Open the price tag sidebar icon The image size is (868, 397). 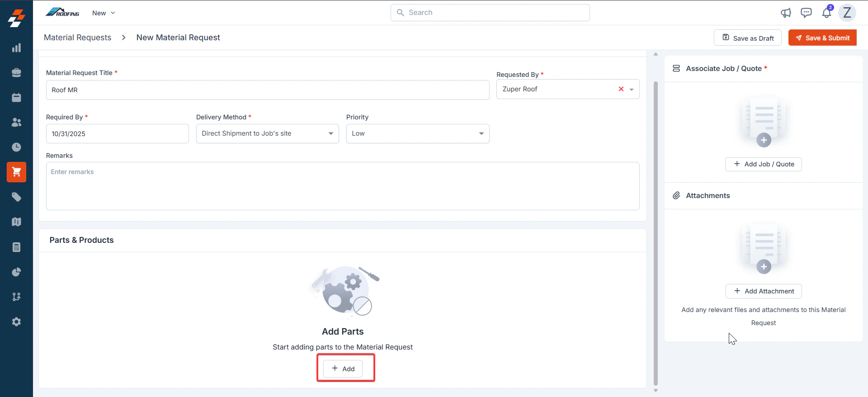(16, 197)
